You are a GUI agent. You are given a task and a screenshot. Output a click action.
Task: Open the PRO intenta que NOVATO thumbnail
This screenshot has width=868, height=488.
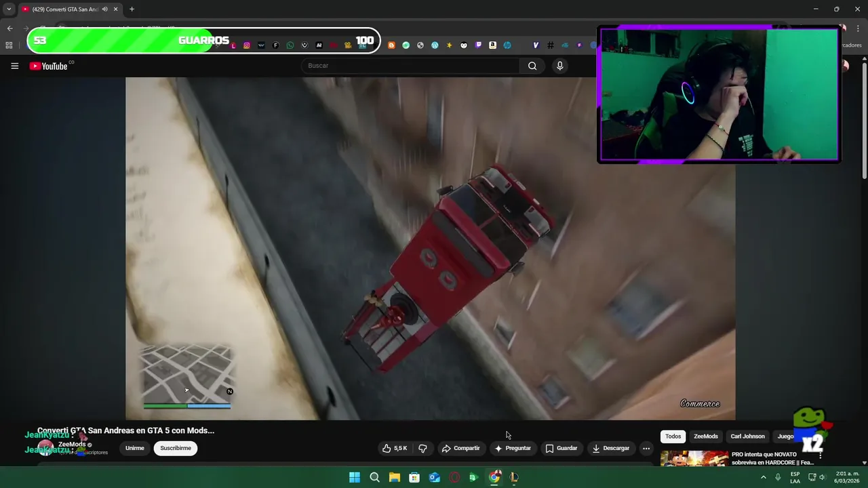pos(694,459)
